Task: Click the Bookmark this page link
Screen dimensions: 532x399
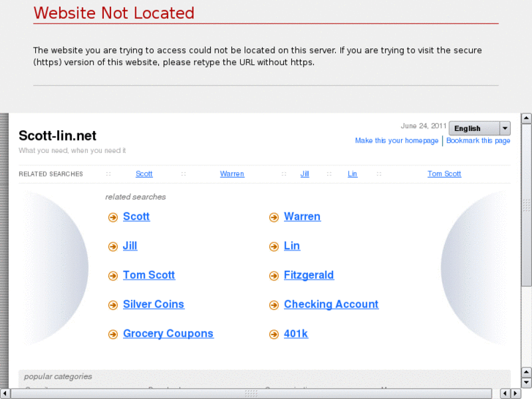Action: [479, 141]
